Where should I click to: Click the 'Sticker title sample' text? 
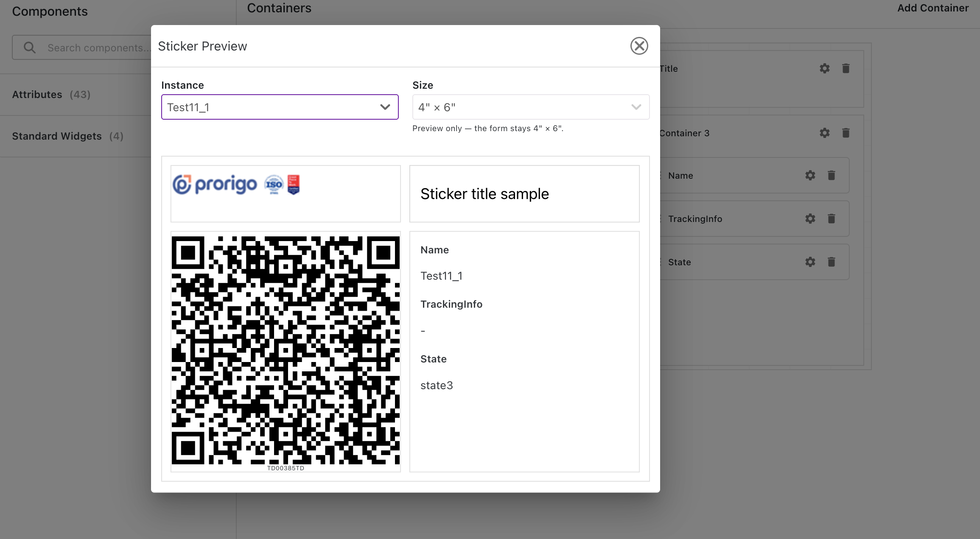(x=484, y=194)
